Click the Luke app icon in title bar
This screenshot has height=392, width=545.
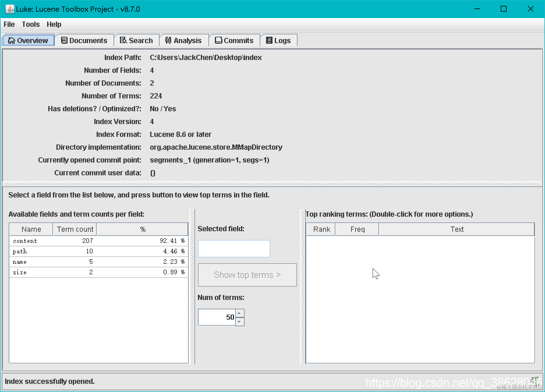point(10,9)
